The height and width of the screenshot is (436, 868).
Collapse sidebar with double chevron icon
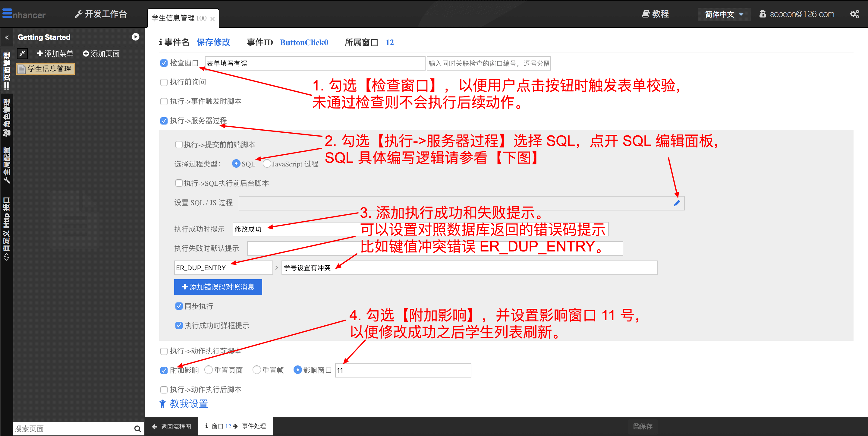click(6, 37)
